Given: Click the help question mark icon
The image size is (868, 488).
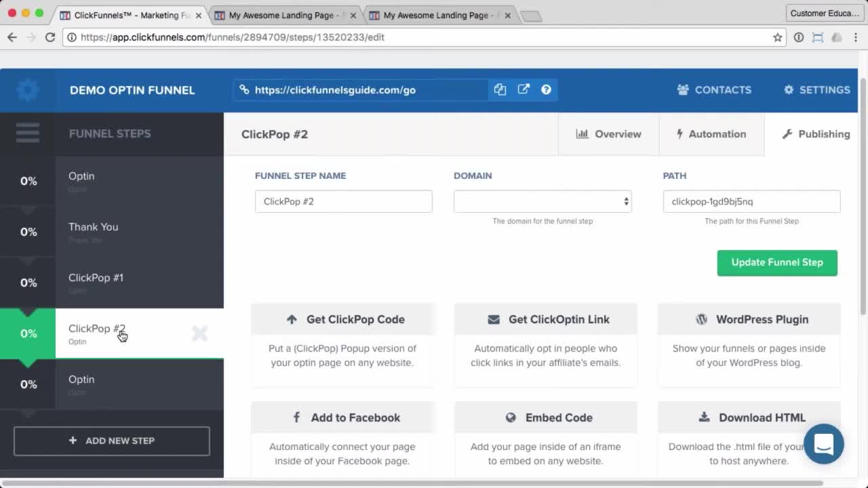Looking at the screenshot, I should click(x=546, y=89).
